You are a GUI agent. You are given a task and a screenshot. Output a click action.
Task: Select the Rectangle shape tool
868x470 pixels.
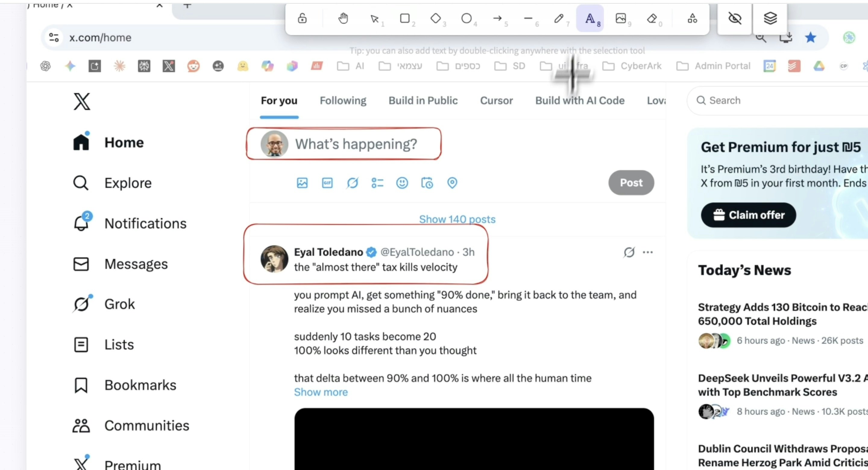pos(405,18)
